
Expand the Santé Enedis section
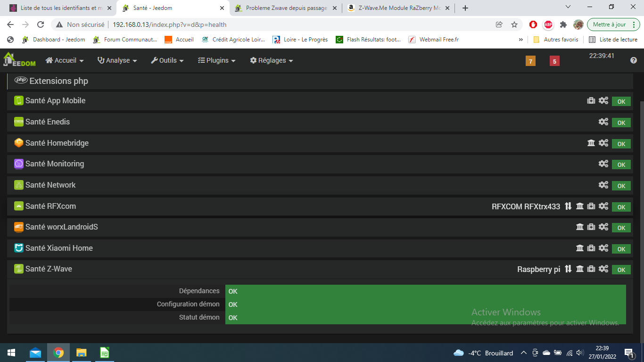(47, 122)
